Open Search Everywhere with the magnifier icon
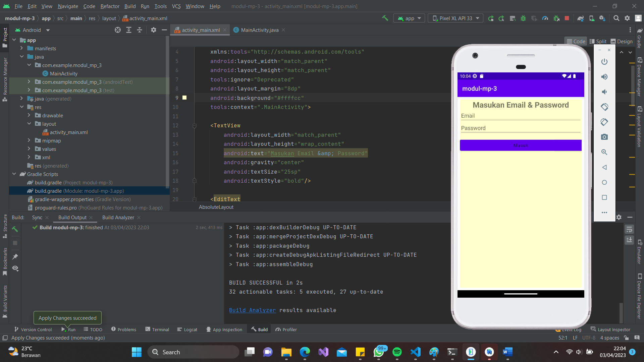This screenshot has height=362, width=644. [x=616, y=18]
